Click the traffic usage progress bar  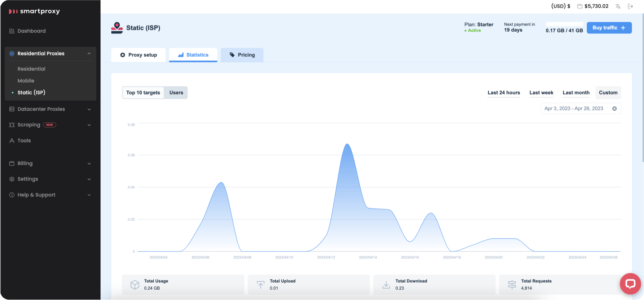(564, 24)
